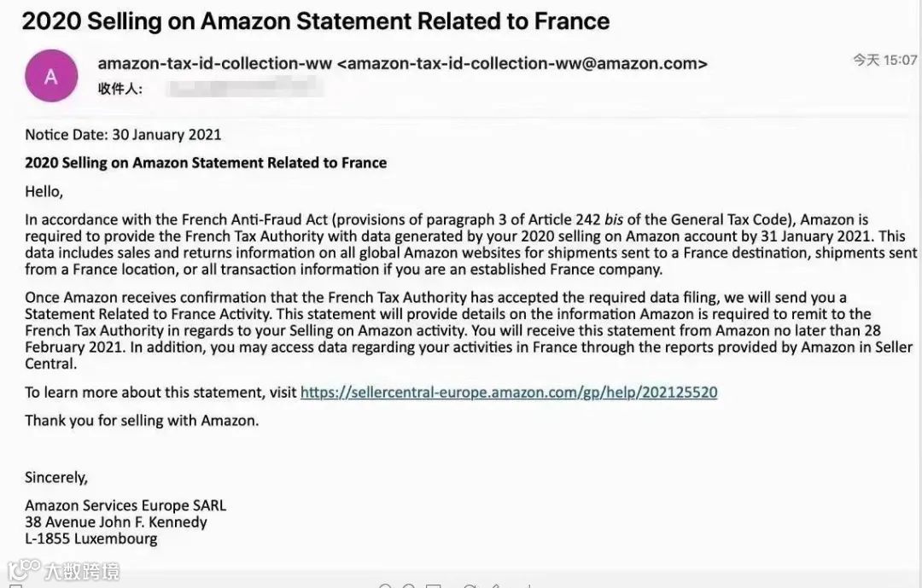Click the To learn more sentence text
Viewport: 922px width, 588px height.
point(160,393)
